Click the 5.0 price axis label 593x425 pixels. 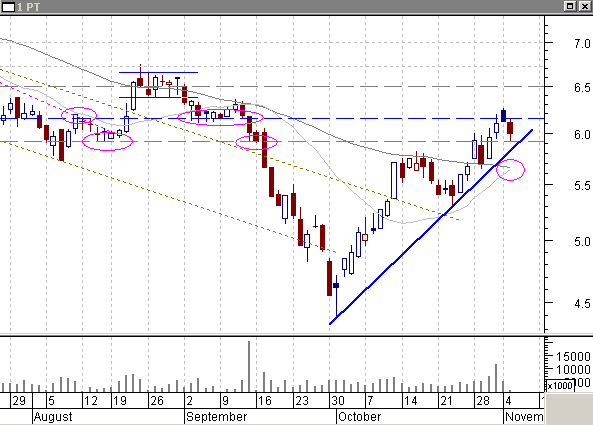[x=582, y=241]
